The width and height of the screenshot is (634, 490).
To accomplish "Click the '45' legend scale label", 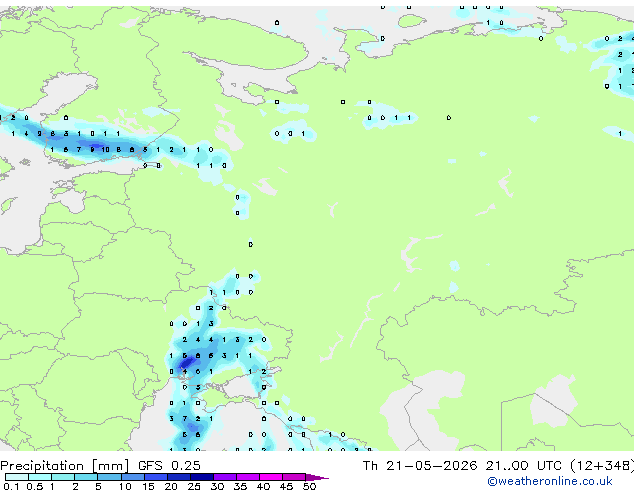I will coord(286,486).
